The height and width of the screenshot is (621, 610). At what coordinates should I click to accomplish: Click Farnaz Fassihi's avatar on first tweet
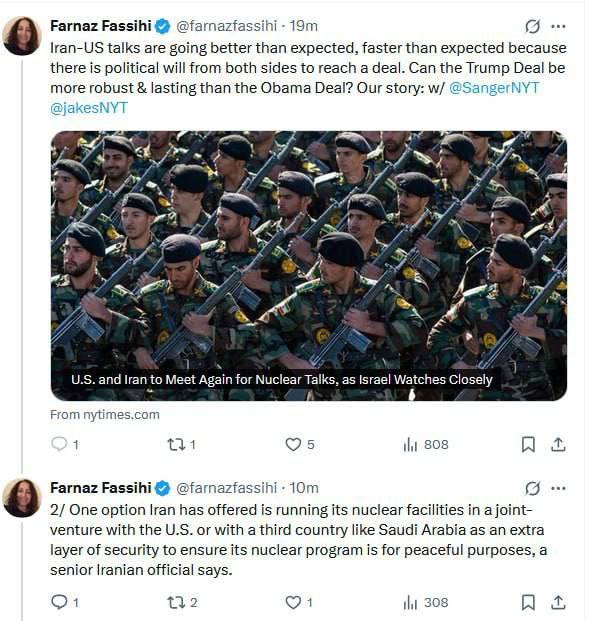[22, 36]
